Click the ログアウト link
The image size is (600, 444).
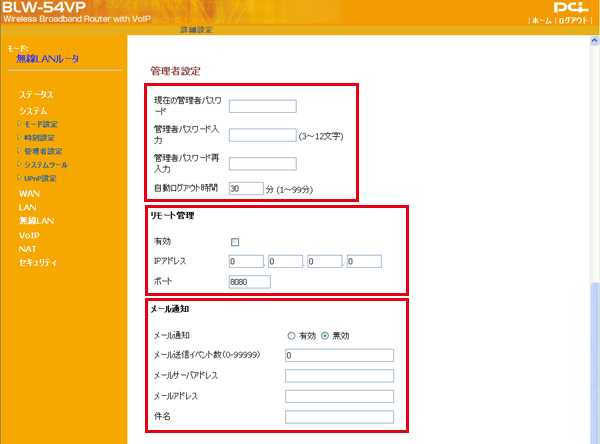click(x=573, y=20)
